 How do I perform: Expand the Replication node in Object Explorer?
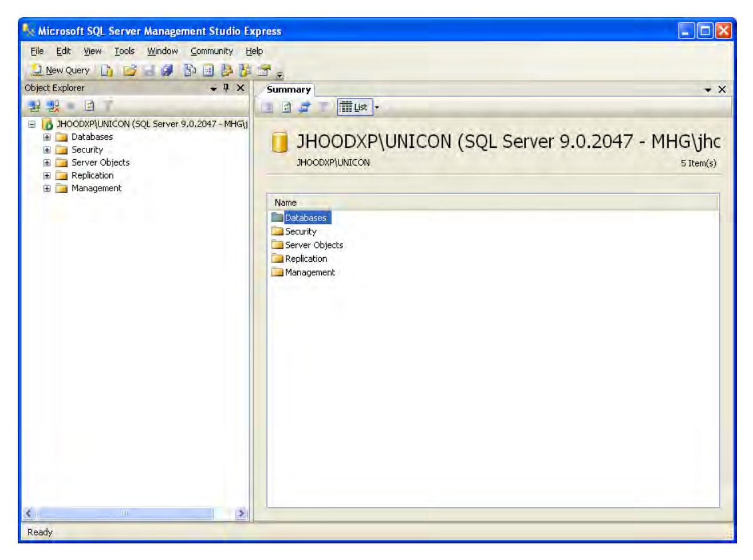(x=48, y=176)
